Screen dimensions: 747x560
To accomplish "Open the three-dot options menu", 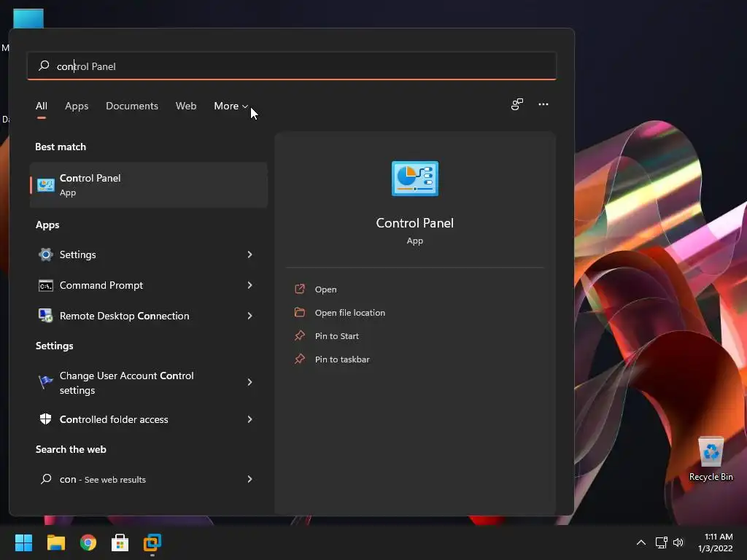I will pos(543,104).
